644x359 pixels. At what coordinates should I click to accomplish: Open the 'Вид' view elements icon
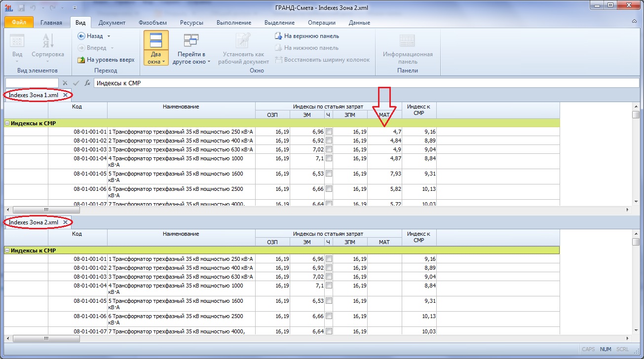(x=17, y=41)
